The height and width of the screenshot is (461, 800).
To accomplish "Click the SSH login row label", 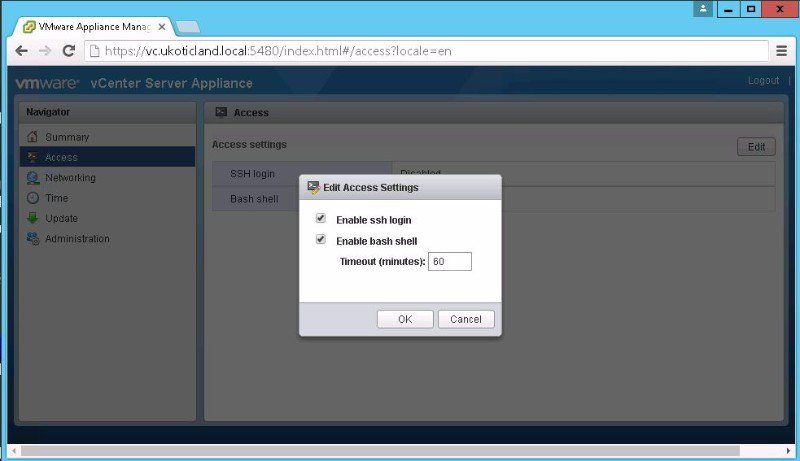I will (x=252, y=174).
